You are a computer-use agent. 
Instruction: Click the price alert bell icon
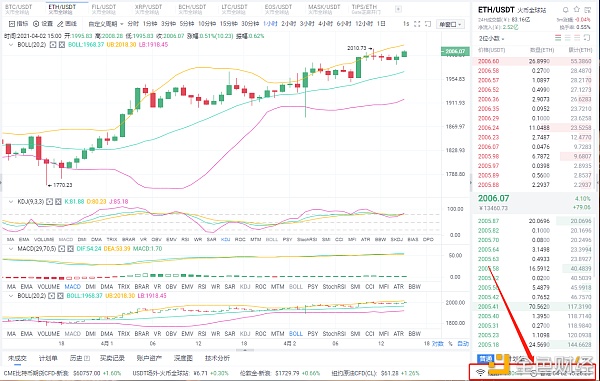click(566, 10)
